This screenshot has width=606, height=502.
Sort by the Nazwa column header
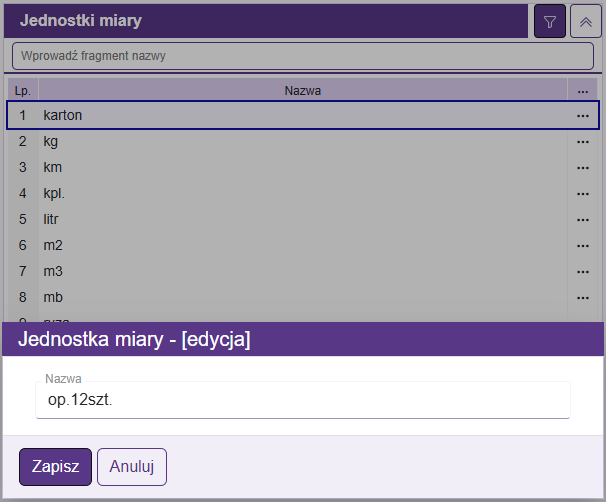coord(302,91)
